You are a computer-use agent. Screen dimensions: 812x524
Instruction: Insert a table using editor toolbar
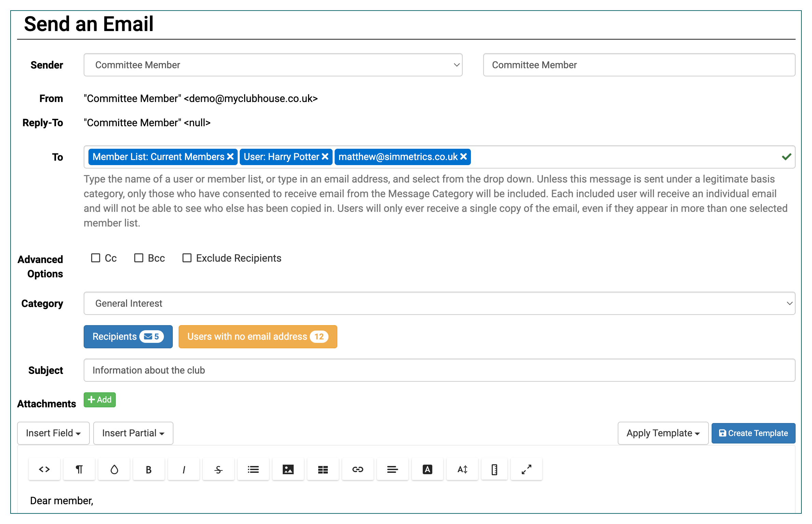[323, 469]
